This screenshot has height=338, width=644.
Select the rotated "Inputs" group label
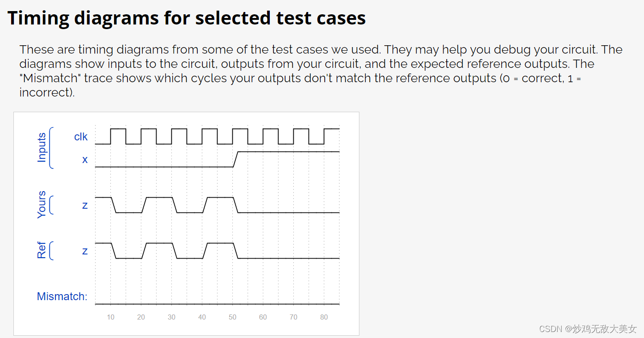pos(42,148)
